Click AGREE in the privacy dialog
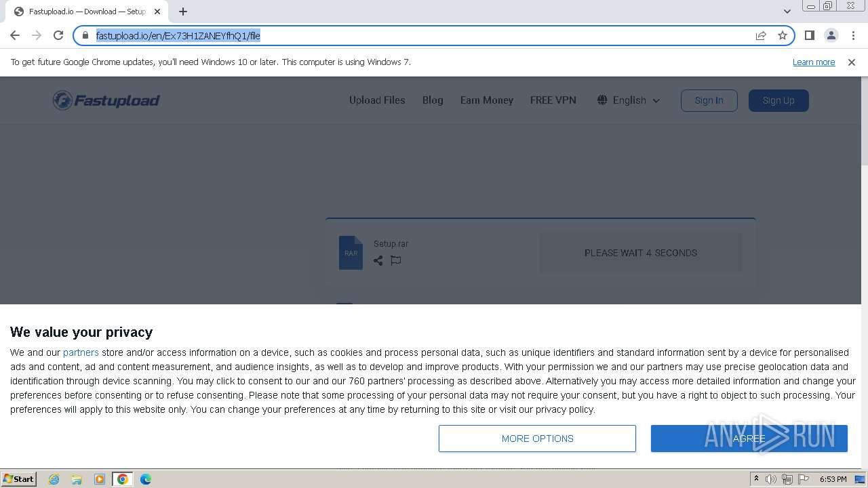868x488 pixels. tap(749, 439)
